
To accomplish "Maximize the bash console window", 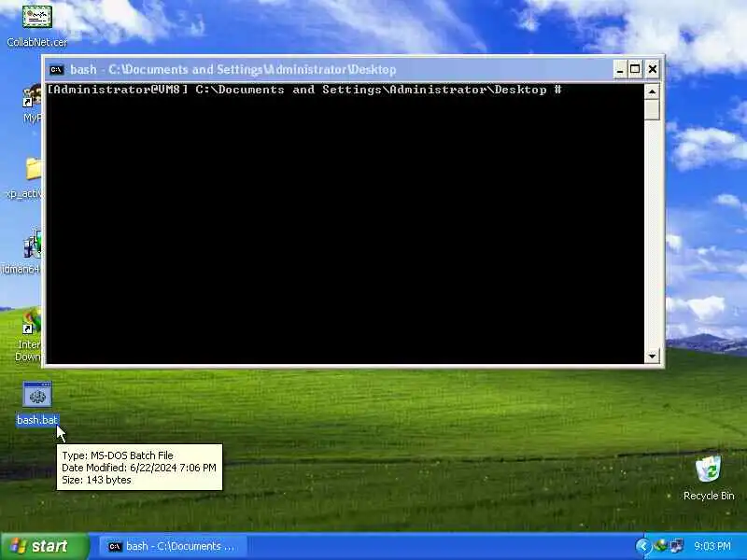I will tap(635, 69).
